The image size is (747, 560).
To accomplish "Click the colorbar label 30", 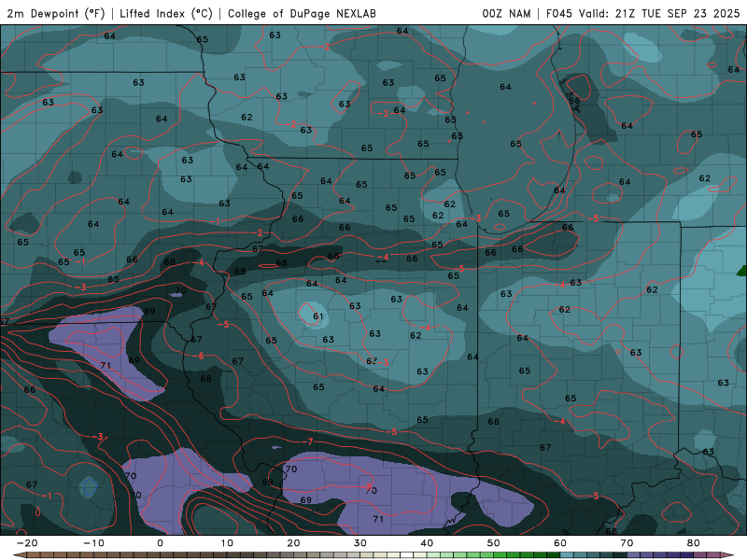I will coord(360,543).
